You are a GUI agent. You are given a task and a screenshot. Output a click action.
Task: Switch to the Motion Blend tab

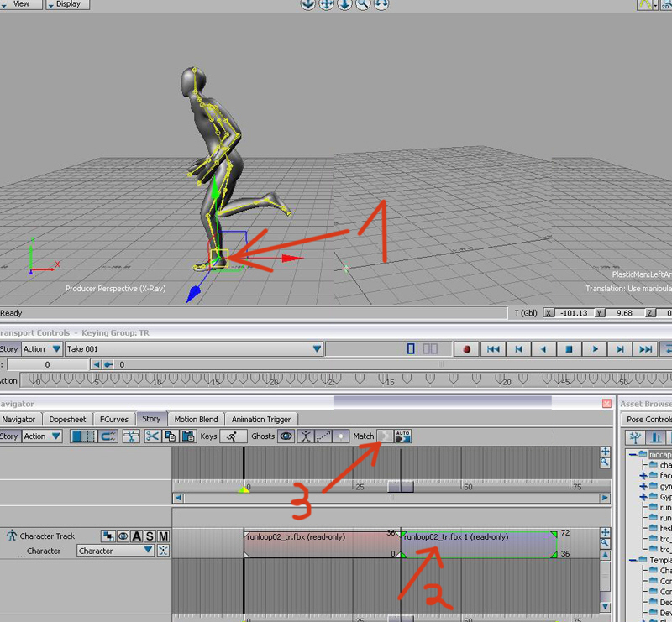(197, 419)
